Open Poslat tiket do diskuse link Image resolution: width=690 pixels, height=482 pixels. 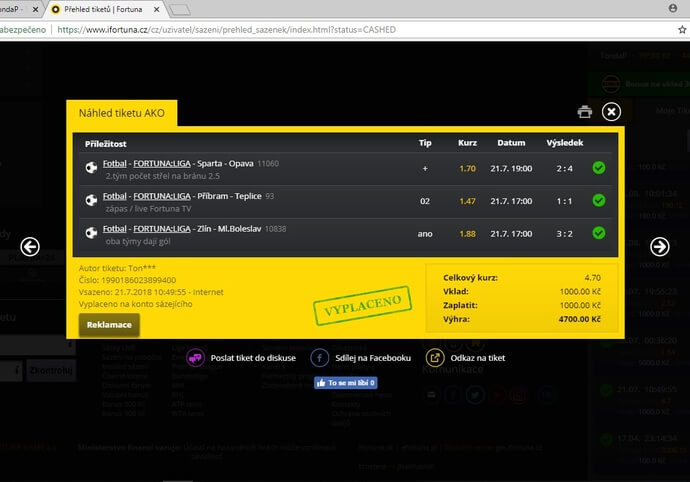[x=253, y=358]
